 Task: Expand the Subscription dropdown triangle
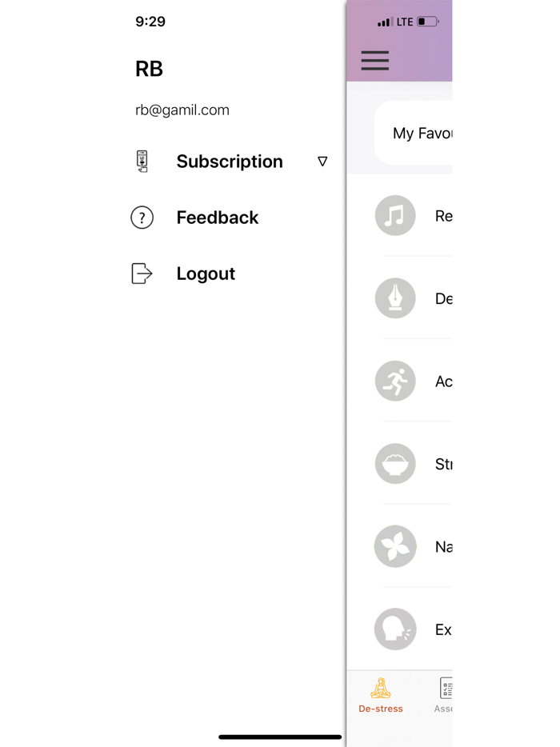[x=322, y=162]
